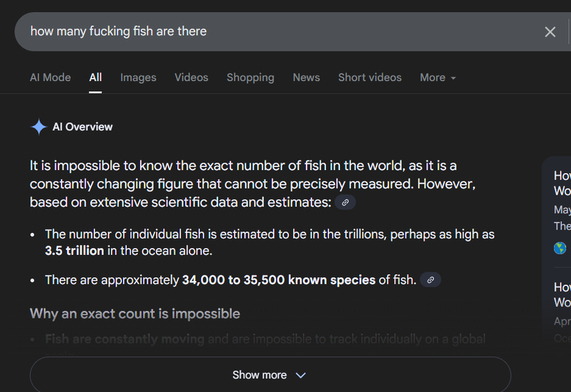Switch to the Images tab
The image size is (571, 392).
[x=138, y=77]
